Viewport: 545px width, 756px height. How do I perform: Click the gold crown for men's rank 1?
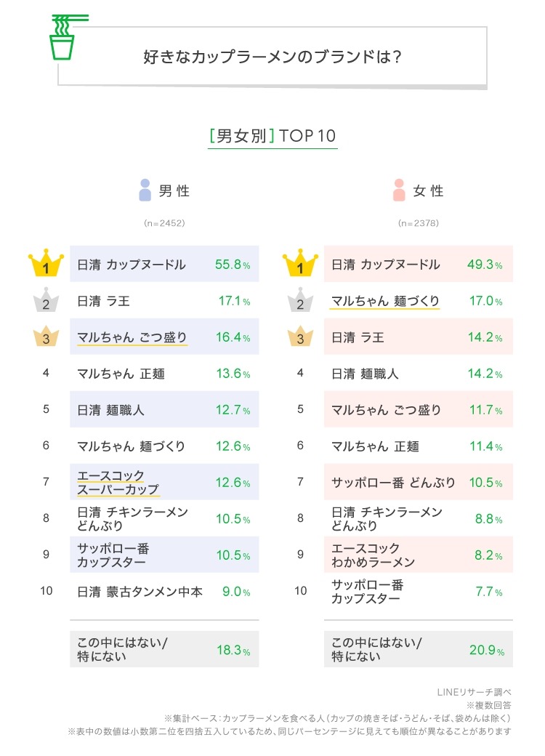click(x=46, y=262)
